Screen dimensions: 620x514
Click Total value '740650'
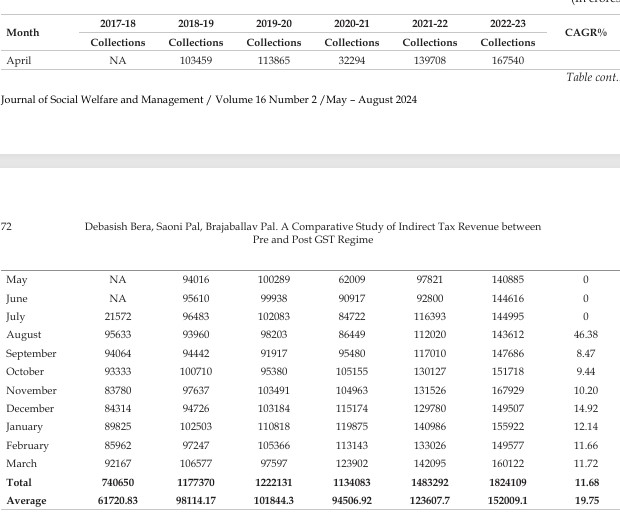(x=118, y=482)
